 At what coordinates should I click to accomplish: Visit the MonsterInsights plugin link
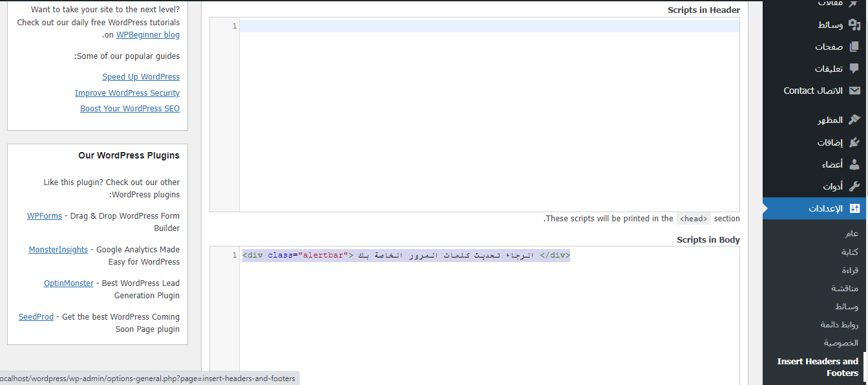(x=58, y=250)
